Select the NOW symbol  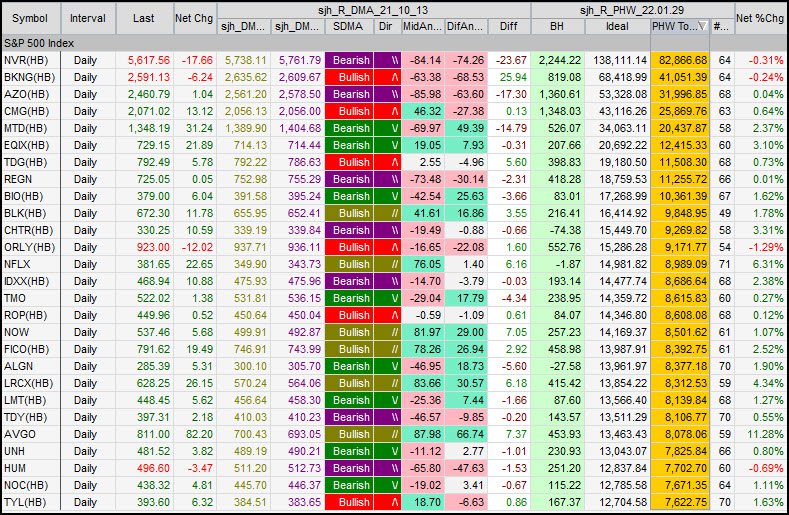16,332
